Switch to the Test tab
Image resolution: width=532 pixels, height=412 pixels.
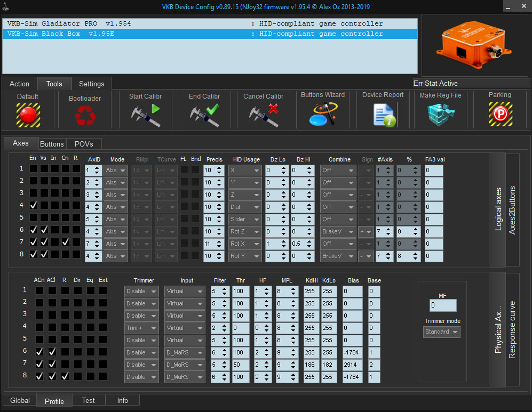89,400
